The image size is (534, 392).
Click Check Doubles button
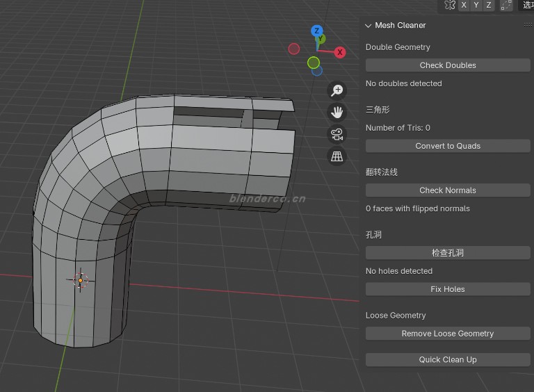click(x=448, y=65)
